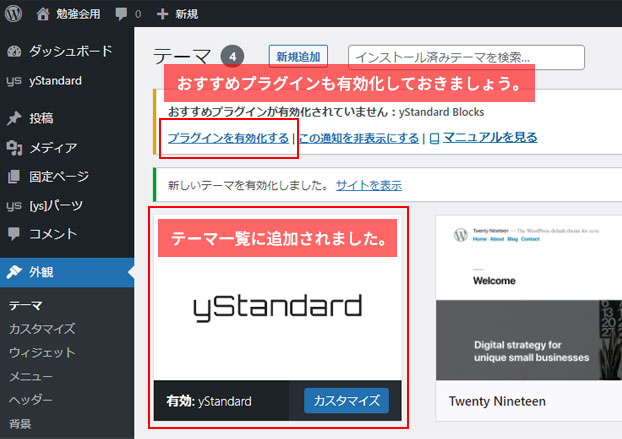Open メディア in the sidebar
Viewport: 622px width, 439px height.
click(53, 148)
